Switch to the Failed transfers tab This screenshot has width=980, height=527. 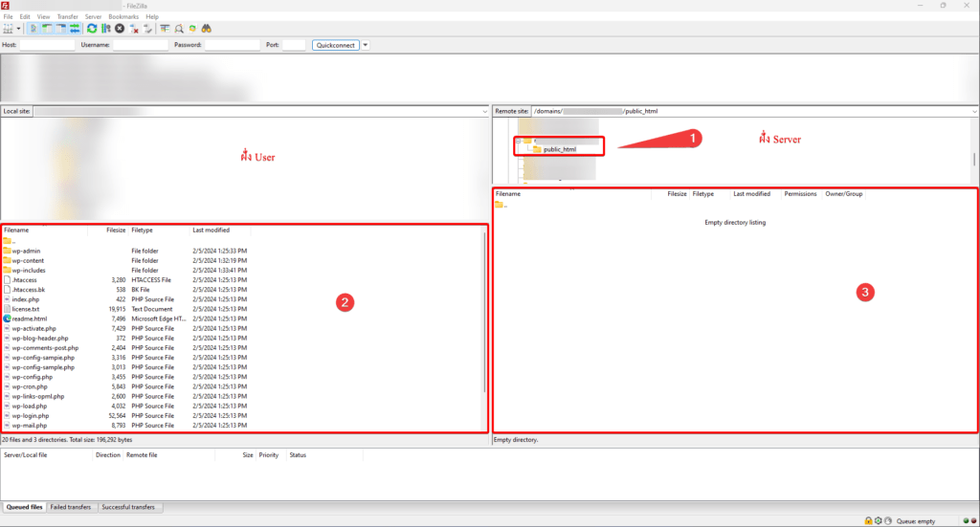click(72, 507)
